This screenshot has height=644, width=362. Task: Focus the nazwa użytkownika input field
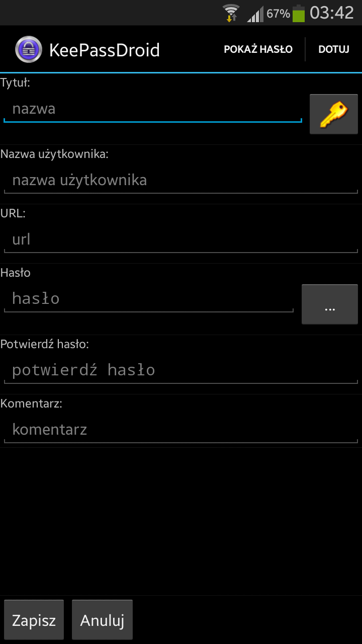tap(181, 180)
